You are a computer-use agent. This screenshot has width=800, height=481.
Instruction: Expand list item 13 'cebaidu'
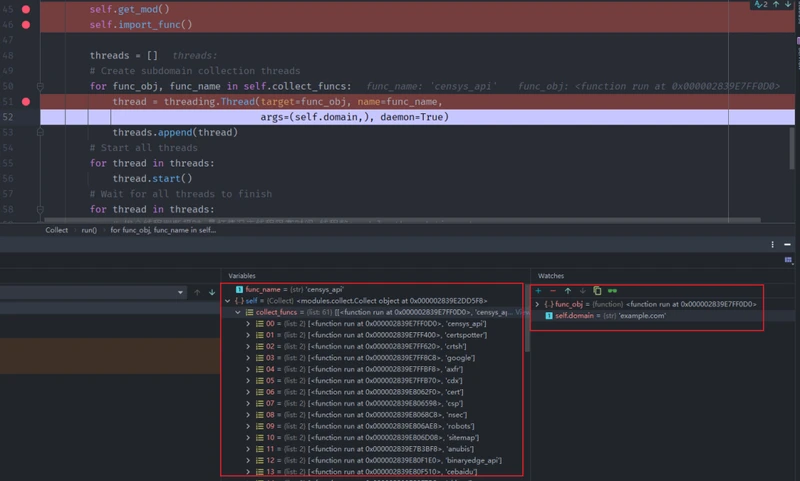[248, 472]
